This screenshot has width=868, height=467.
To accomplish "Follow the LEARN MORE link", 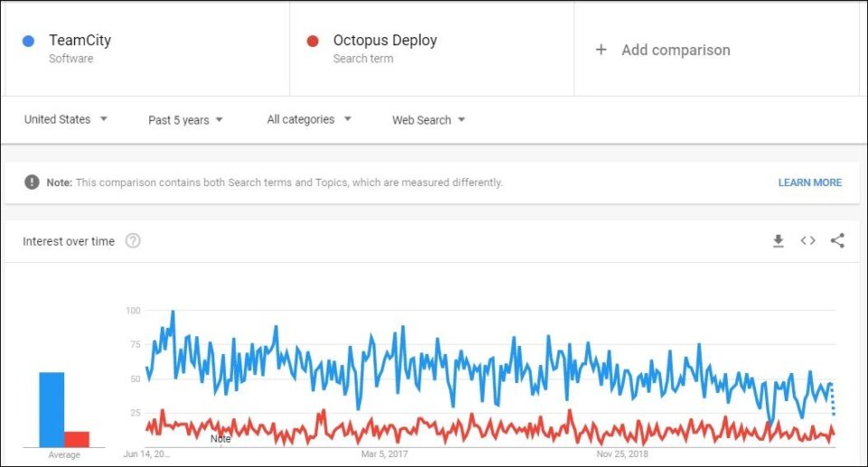I will point(810,182).
